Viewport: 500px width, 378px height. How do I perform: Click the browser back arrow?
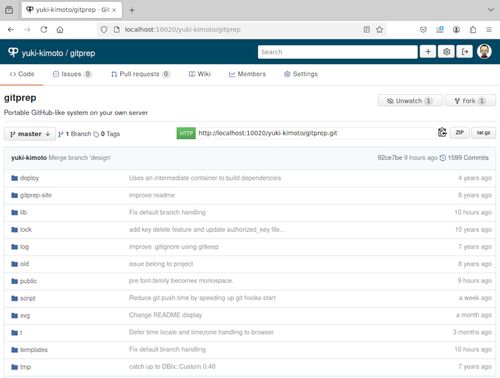click(11, 30)
